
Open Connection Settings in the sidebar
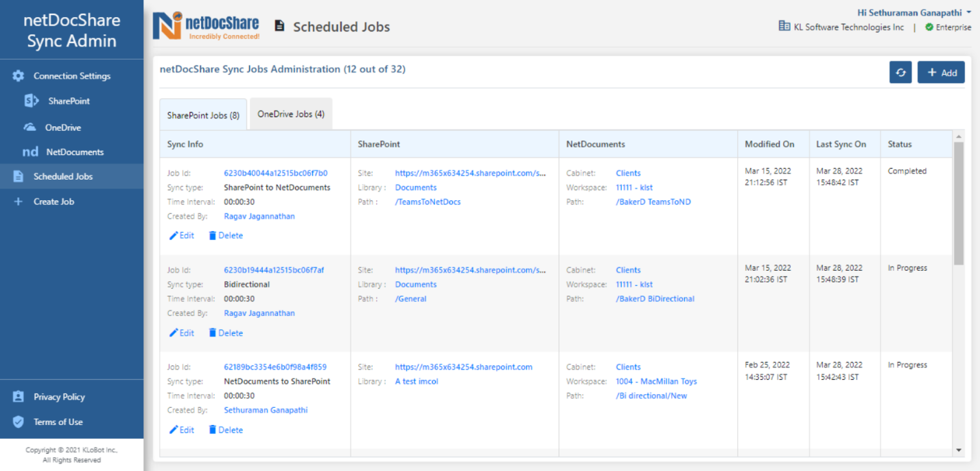click(72, 76)
